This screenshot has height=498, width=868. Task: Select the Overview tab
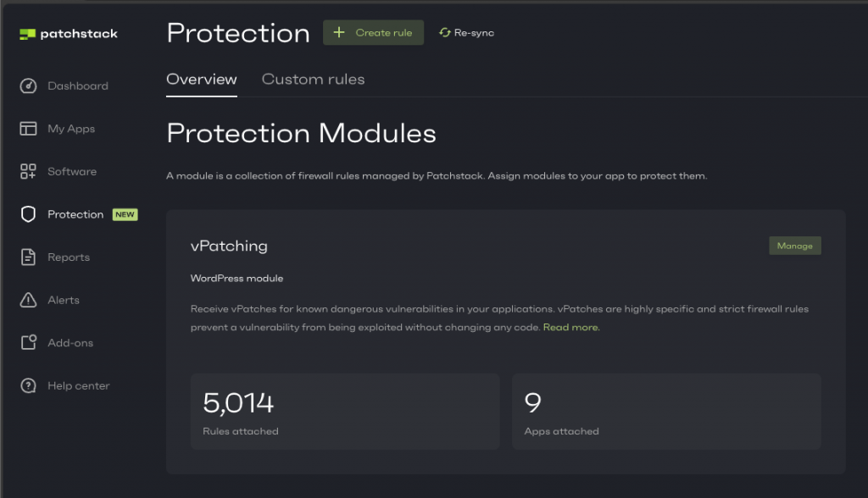[202, 80]
